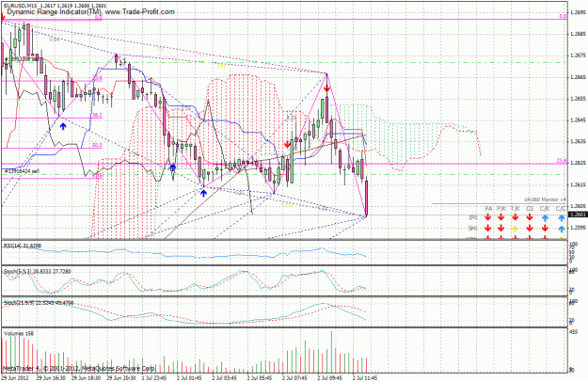This screenshot has width=588, height=382.
Task: Click the 38.2 Fibonacci level label
Action: tap(97, 116)
